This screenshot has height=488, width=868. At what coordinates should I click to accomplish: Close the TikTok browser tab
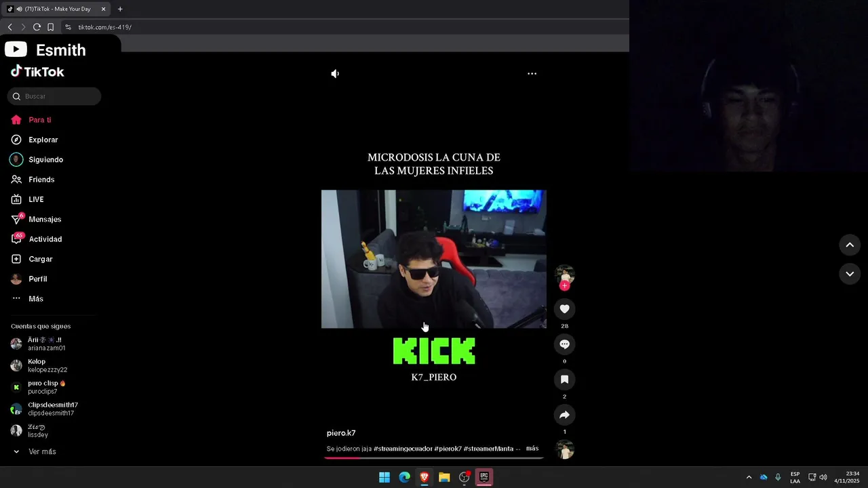coord(103,9)
